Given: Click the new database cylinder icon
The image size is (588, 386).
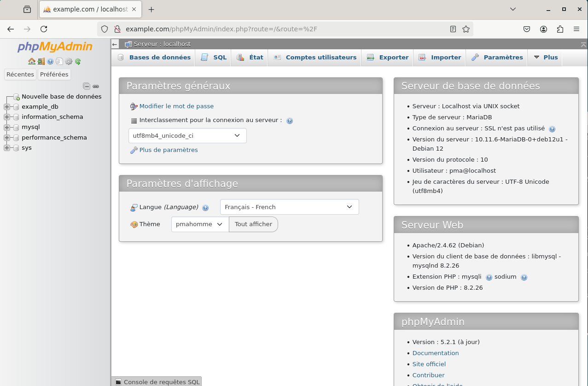Looking at the screenshot, I should pos(17,97).
